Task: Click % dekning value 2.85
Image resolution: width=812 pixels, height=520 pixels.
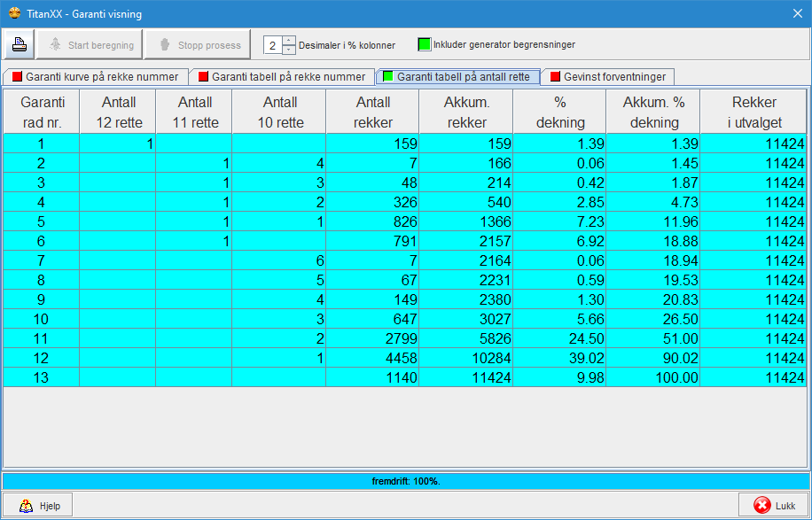Action: [559, 202]
